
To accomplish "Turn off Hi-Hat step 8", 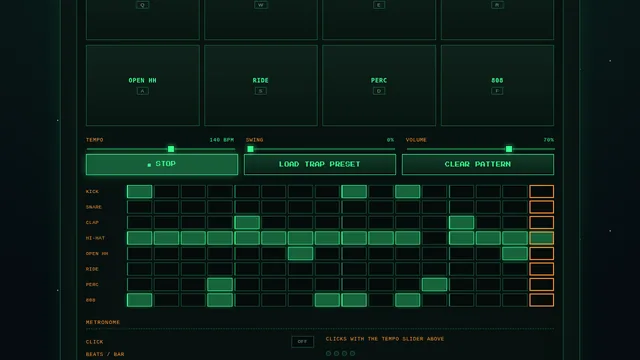I will pos(327,238).
